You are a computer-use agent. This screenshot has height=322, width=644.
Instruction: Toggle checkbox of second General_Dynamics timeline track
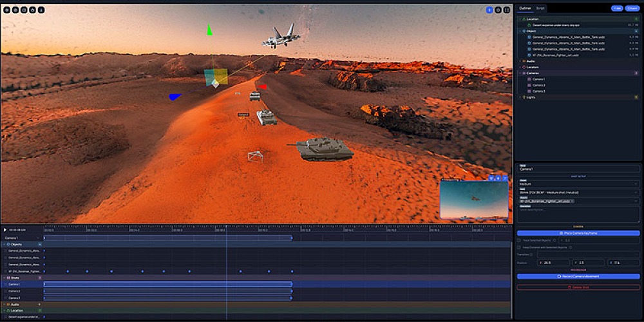tap(6, 258)
